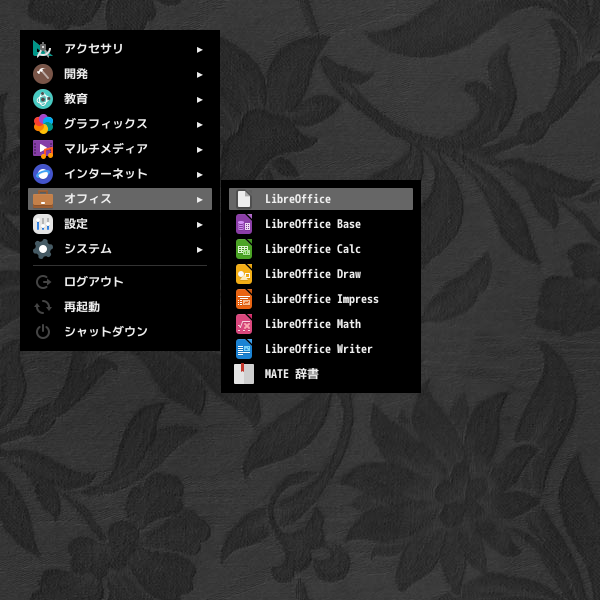Launch LibreOffice Math

point(321,324)
